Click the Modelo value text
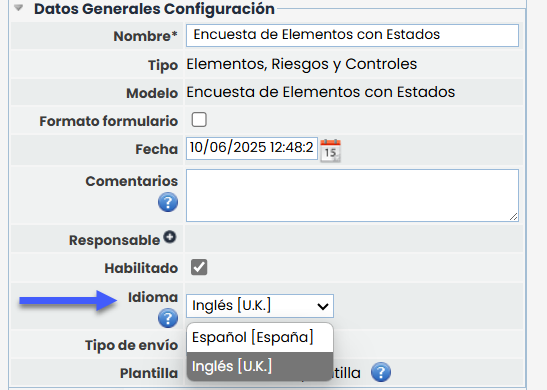 click(321, 92)
